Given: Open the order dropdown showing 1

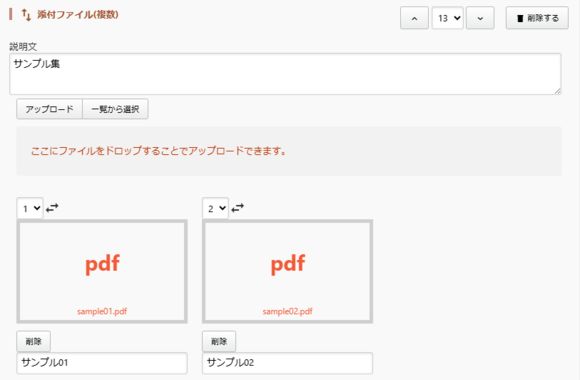Looking at the screenshot, I should 30,208.
